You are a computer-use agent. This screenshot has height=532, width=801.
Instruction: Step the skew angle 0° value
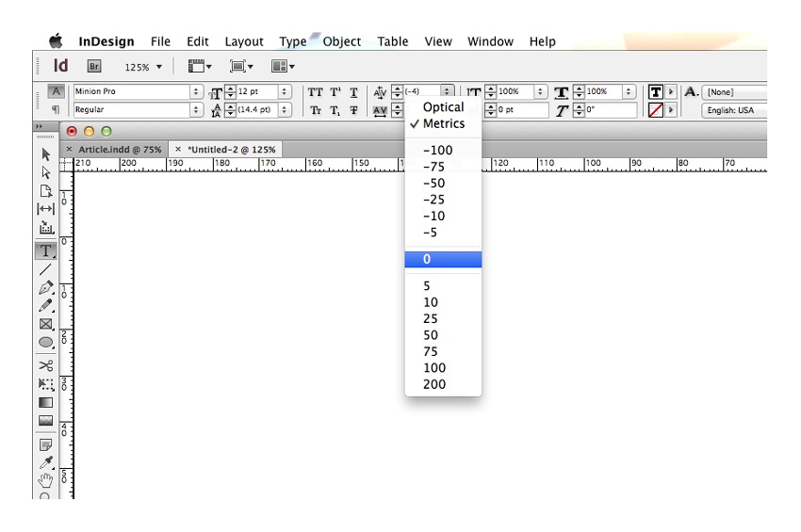coord(579,110)
